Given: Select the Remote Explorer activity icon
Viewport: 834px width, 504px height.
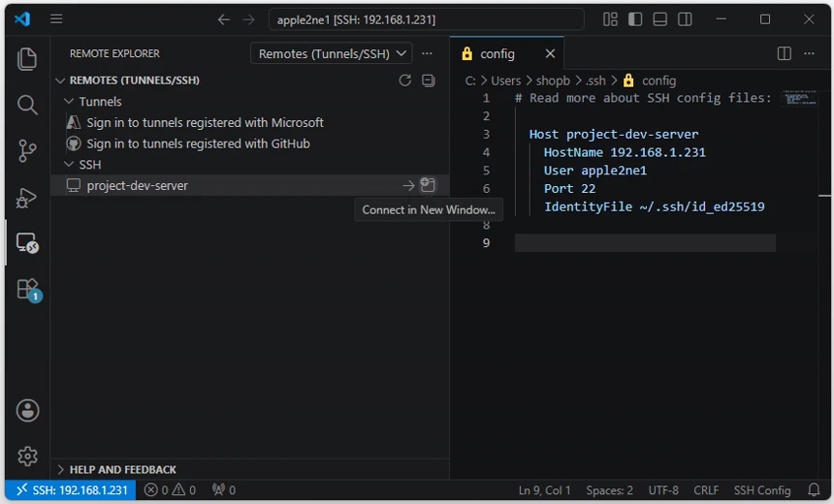Looking at the screenshot, I should click(x=27, y=243).
